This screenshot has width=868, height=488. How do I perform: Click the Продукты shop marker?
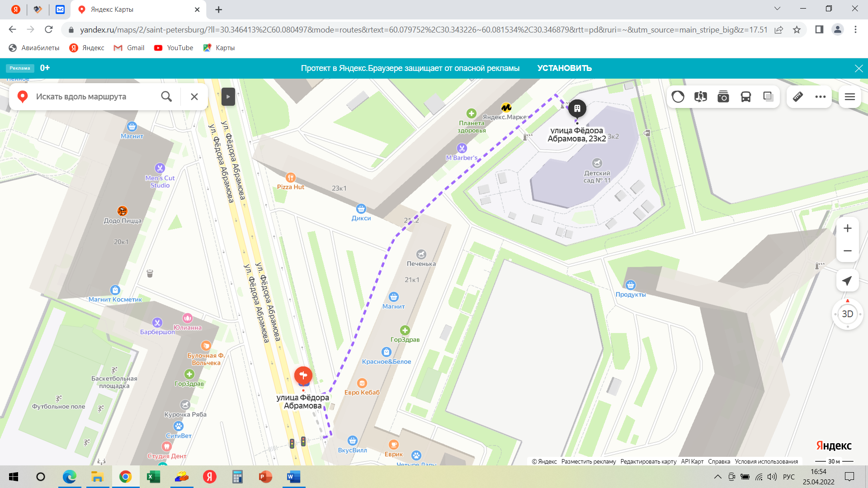click(630, 285)
